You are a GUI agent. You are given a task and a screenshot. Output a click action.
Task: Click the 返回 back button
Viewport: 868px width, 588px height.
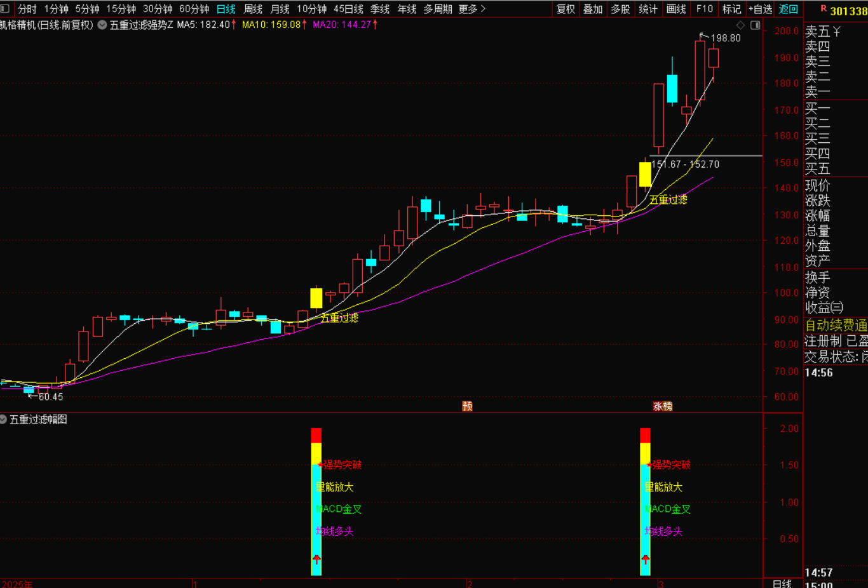coord(788,9)
